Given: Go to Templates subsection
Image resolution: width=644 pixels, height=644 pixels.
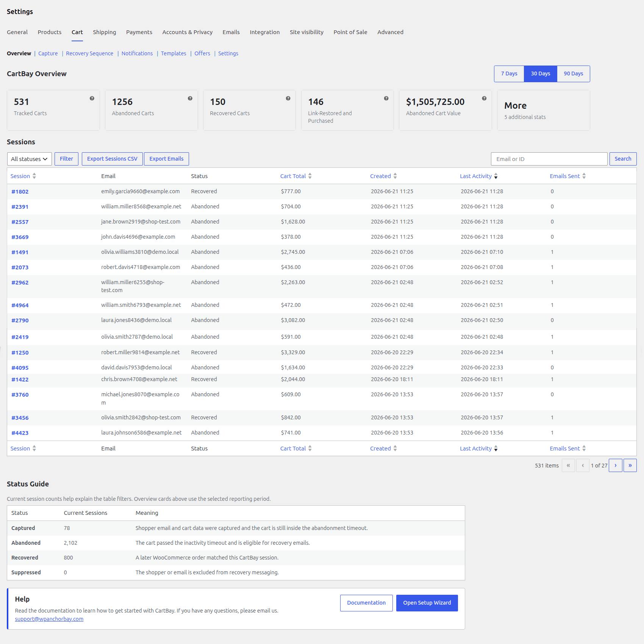Looking at the screenshot, I should (x=174, y=53).
